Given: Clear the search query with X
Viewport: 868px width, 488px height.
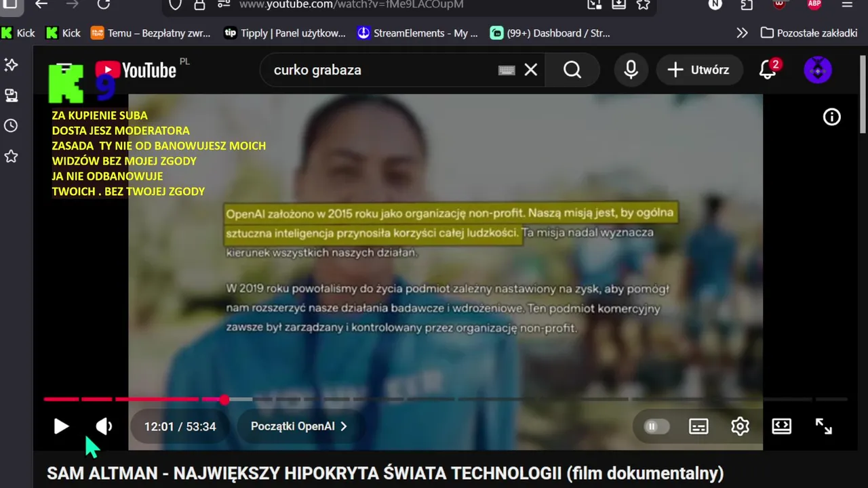Looking at the screenshot, I should pos(531,70).
